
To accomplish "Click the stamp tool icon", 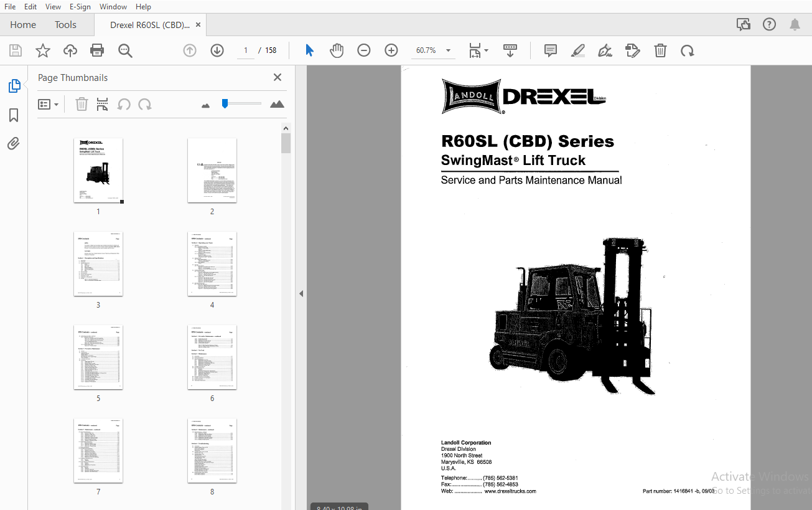I will click(x=633, y=50).
